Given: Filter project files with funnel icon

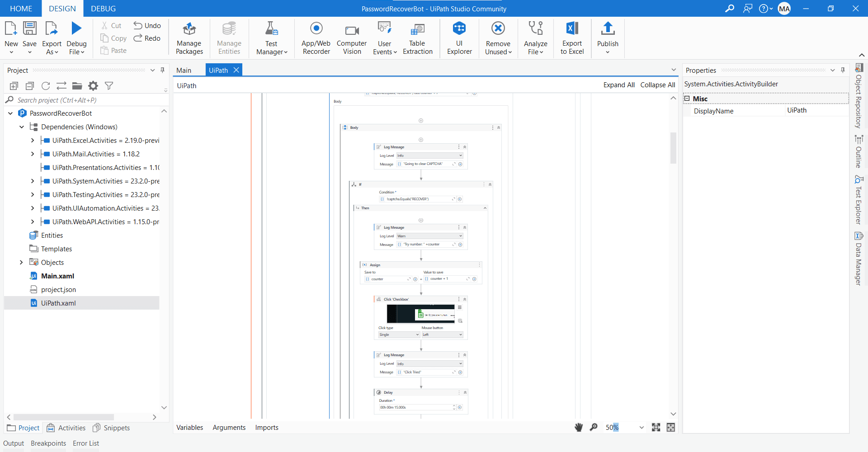Looking at the screenshot, I should coord(109,86).
